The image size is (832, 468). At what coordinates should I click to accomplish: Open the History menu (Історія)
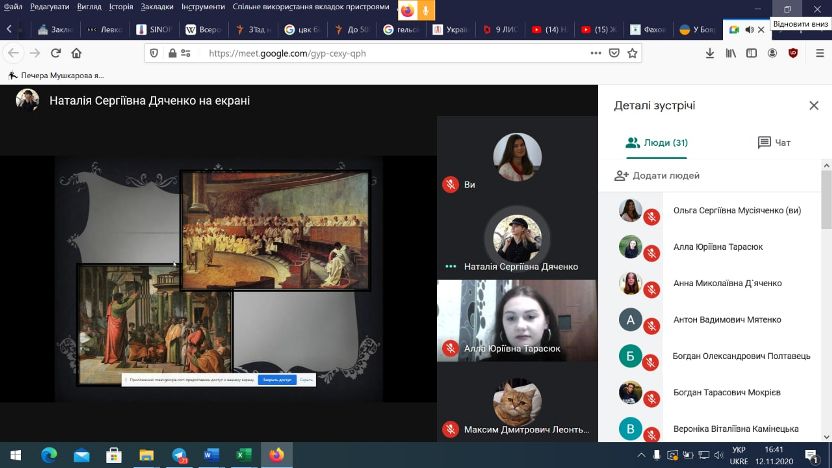[x=121, y=7]
